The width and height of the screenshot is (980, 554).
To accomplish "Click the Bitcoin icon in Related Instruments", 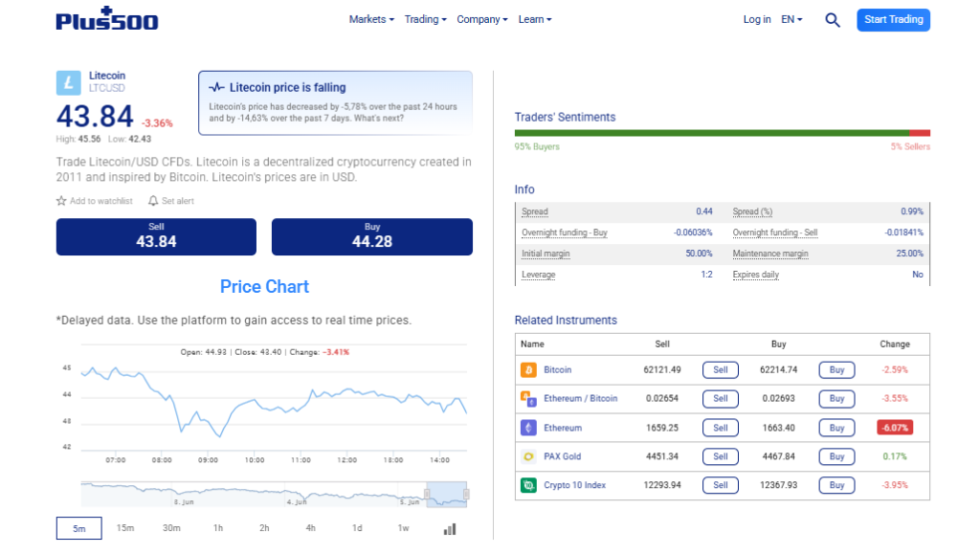I will 528,369.
